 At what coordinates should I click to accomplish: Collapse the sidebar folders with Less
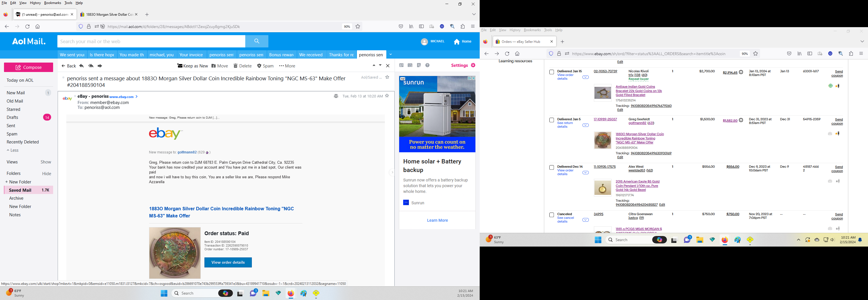[x=13, y=150]
